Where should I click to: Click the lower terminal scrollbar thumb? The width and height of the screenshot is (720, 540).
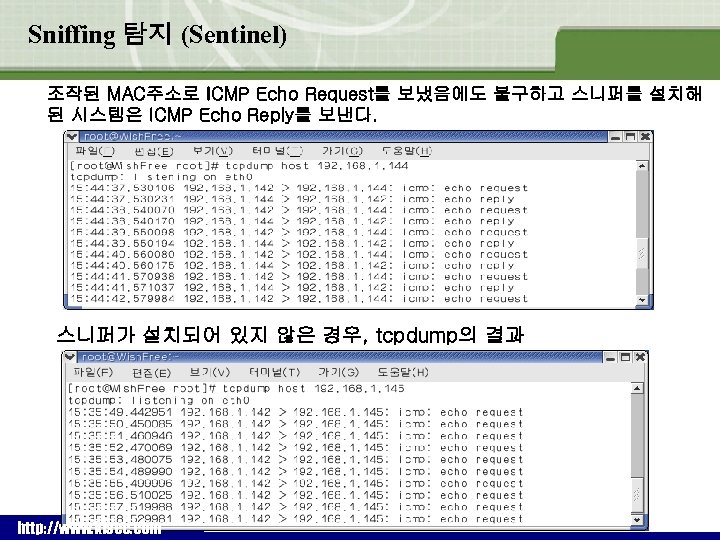coord(637,495)
